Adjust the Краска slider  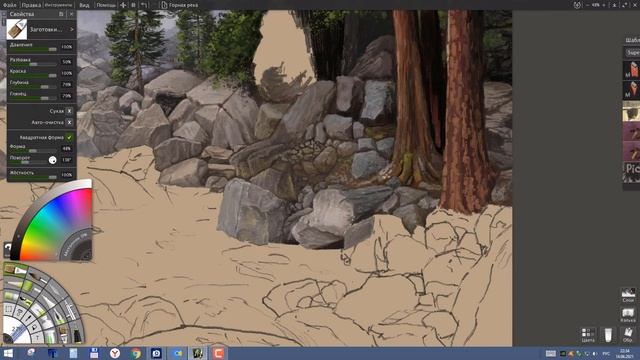[x=33, y=76]
